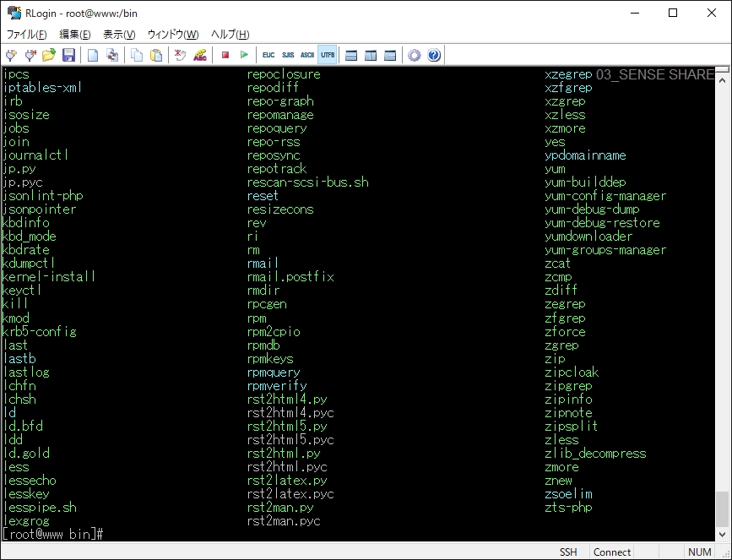Screen dimensions: 732x560
Task: Click the zlib_decompress entry
Action: (595, 453)
